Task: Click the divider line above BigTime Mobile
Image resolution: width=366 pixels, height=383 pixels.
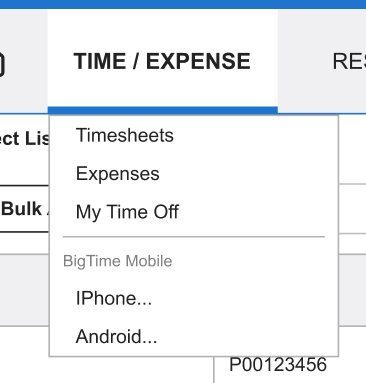Action: click(x=194, y=237)
